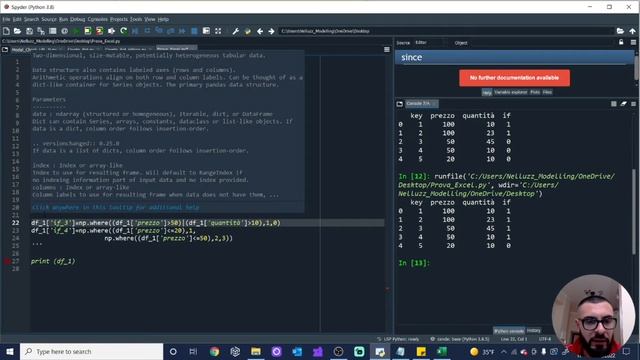Open the Edit menu
Screen dimensions: 640x360
pos(17,19)
